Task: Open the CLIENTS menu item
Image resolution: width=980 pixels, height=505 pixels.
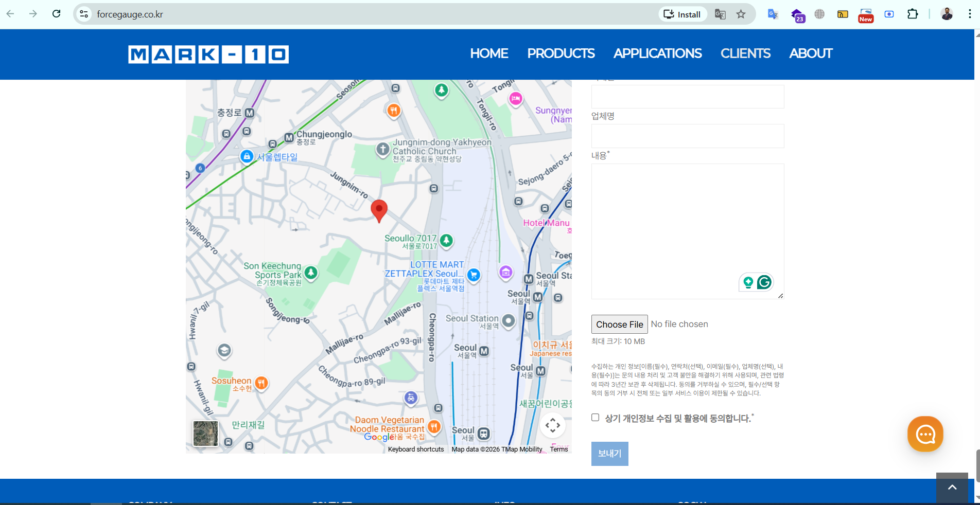Action: click(745, 53)
